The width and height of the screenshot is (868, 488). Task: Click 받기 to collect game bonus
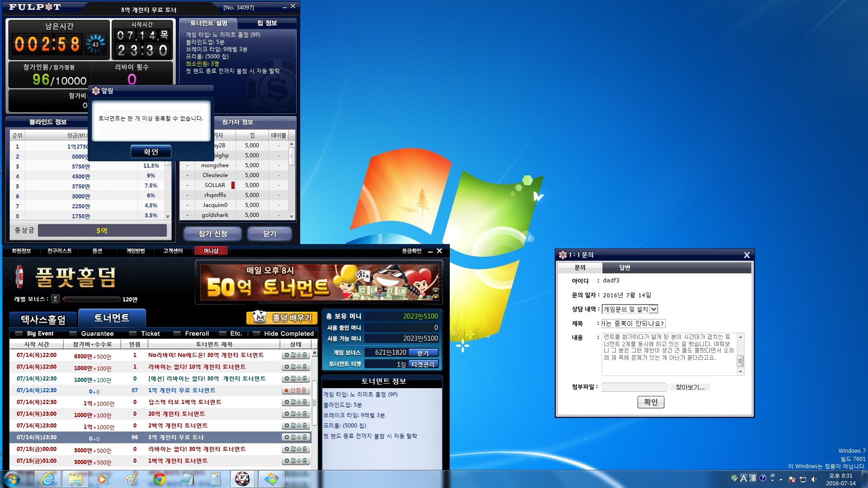pos(423,353)
